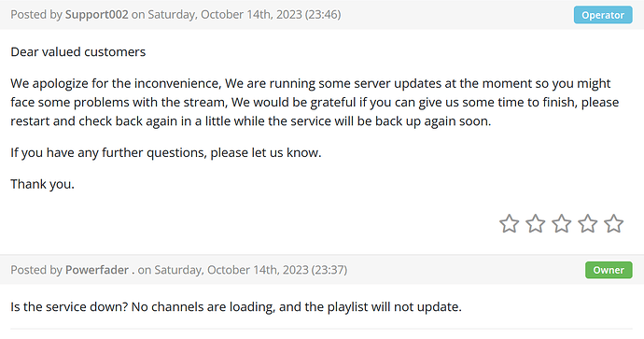Image resolution: width=644 pixels, height=339 pixels.
Task: Click the word 'playlist' in the owner message
Action: tap(347, 307)
